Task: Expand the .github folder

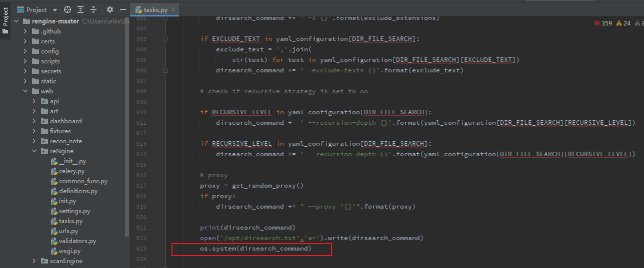Action: click(x=25, y=31)
